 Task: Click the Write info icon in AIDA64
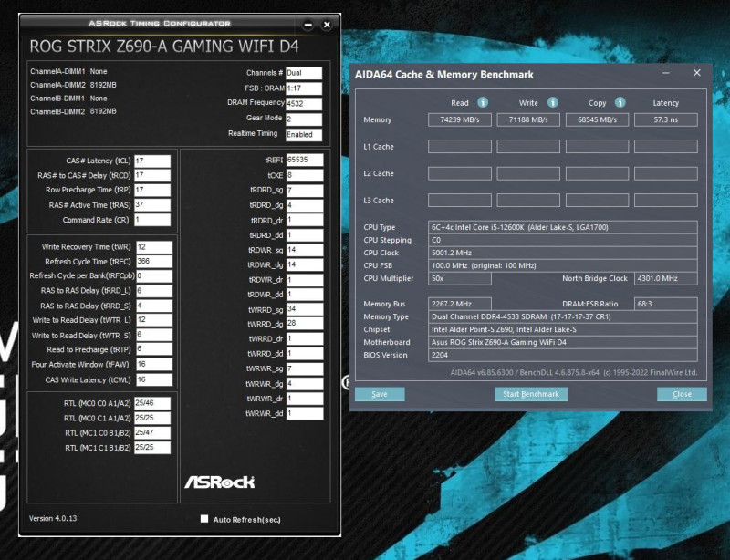553,102
